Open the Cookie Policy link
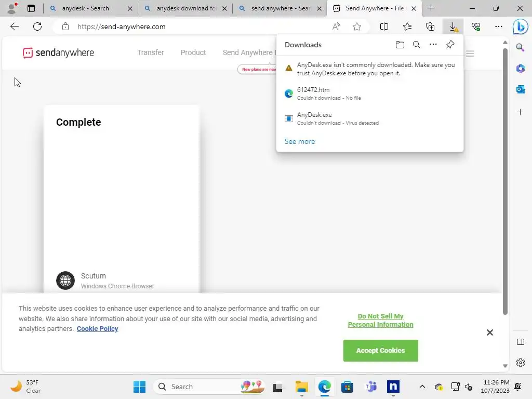Image resolution: width=532 pixels, height=399 pixels. 97,328
